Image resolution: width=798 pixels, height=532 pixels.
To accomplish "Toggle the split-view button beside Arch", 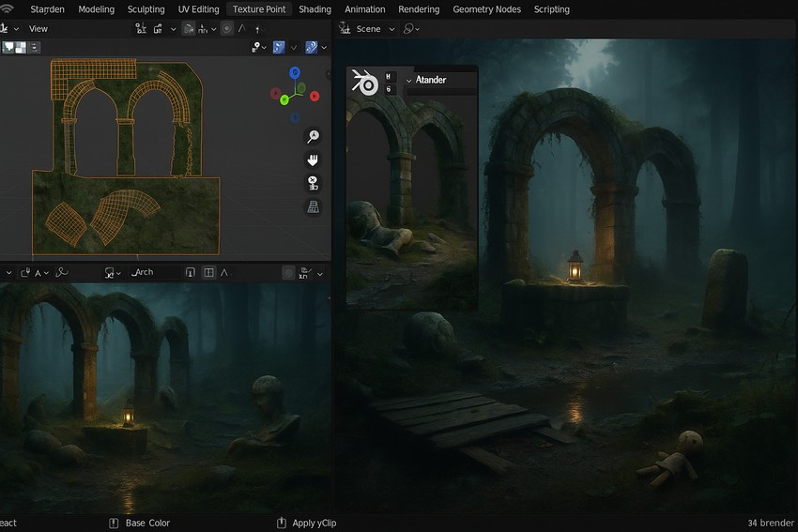I will pos(209,272).
